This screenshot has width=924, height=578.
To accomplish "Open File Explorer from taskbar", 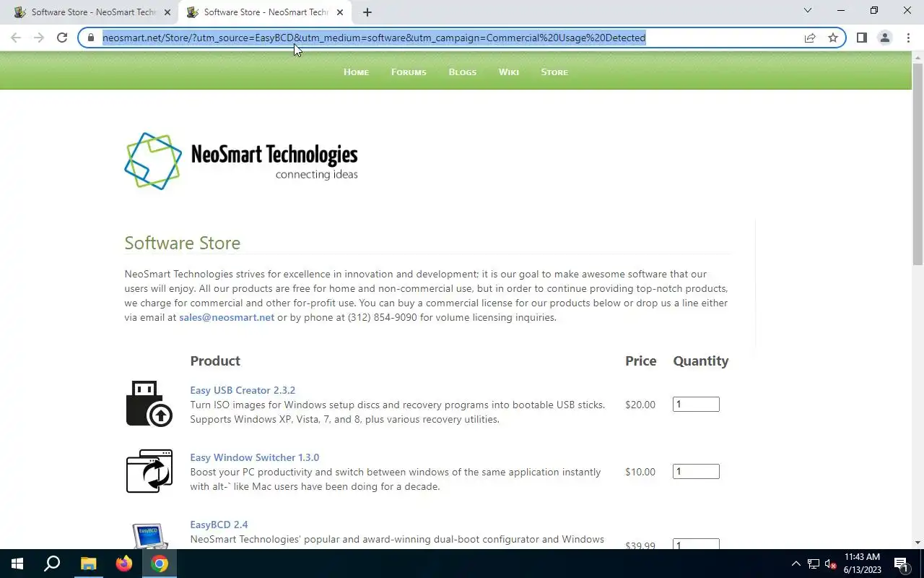I will click(x=88, y=564).
